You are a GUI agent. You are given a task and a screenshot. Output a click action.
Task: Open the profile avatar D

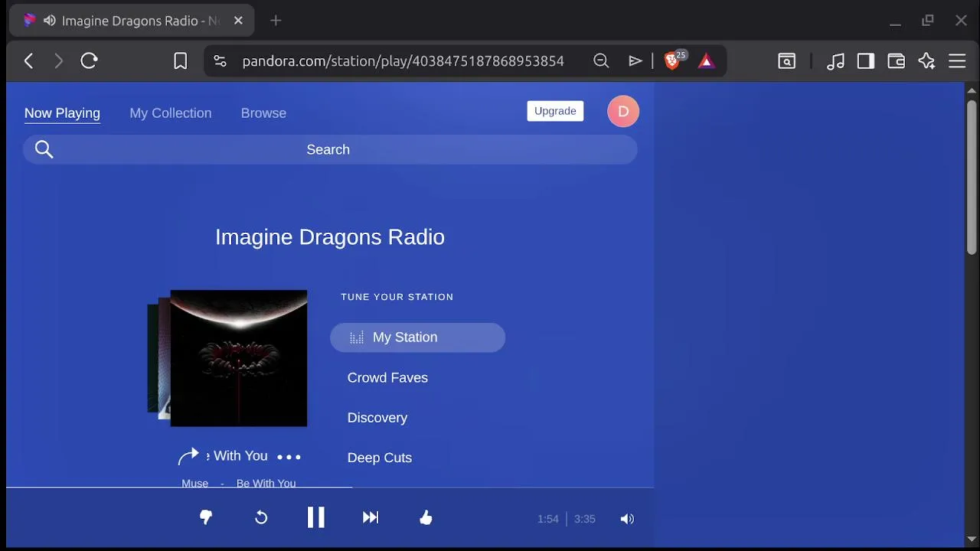pyautogui.click(x=623, y=112)
